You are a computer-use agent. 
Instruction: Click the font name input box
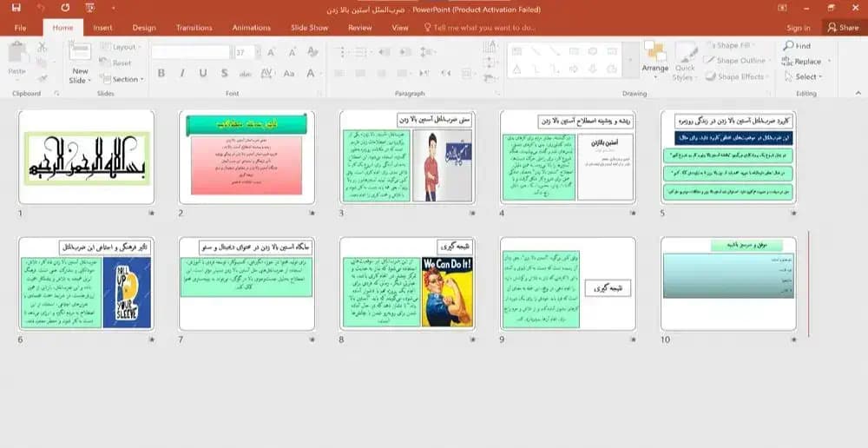(x=190, y=53)
